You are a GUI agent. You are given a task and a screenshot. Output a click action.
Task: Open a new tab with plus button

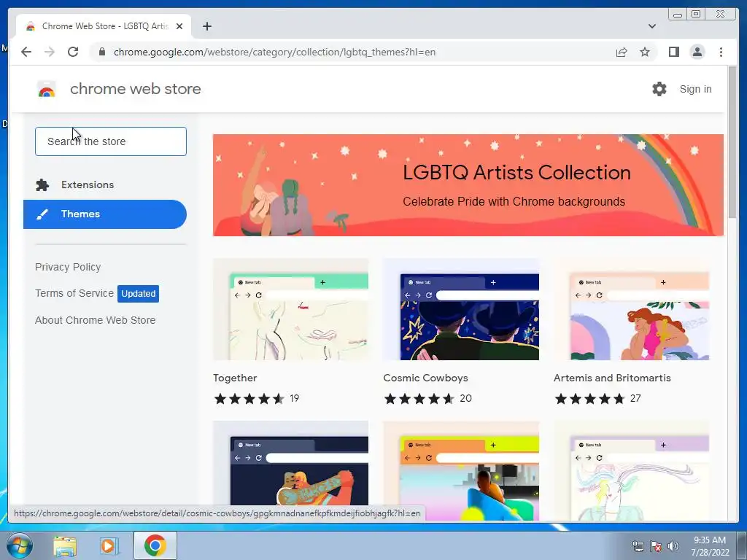(x=206, y=26)
